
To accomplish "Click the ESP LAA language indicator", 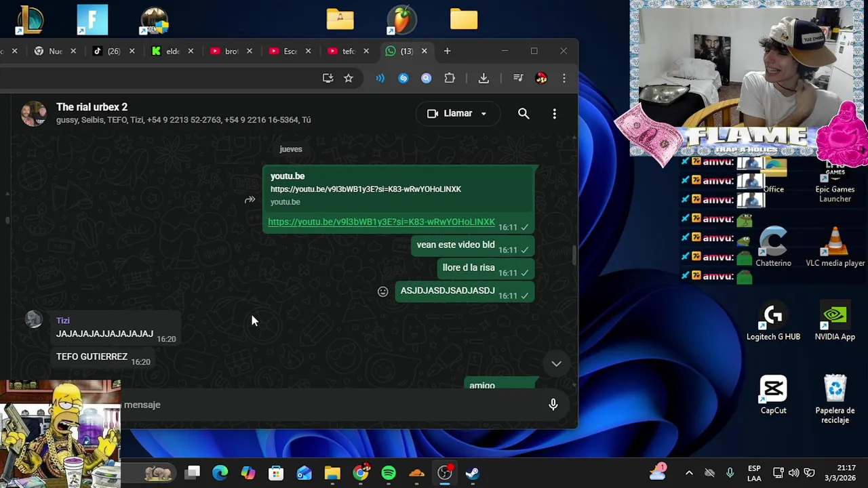I will (754, 473).
